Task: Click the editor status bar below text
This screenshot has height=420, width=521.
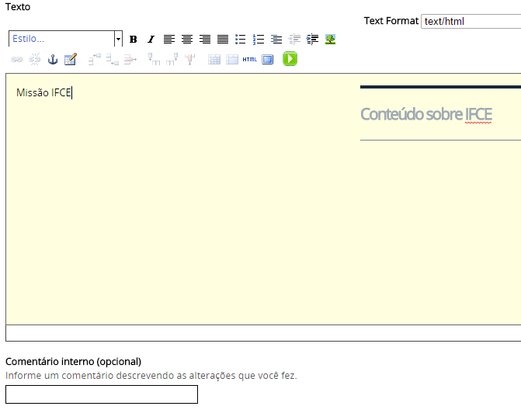Action: [x=263, y=333]
